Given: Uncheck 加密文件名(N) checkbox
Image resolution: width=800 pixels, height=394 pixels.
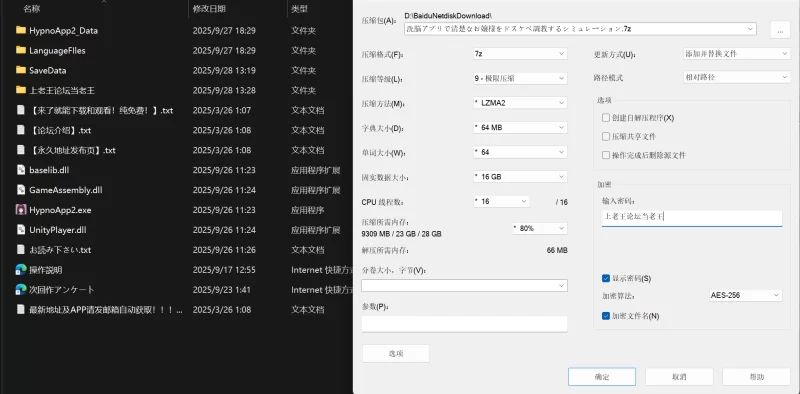Looking at the screenshot, I should tap(606, 316).
